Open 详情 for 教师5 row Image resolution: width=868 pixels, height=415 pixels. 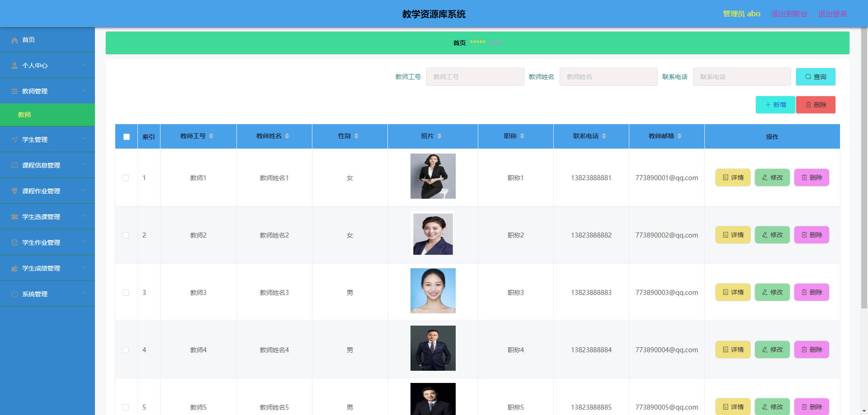(x=733, y=406)
